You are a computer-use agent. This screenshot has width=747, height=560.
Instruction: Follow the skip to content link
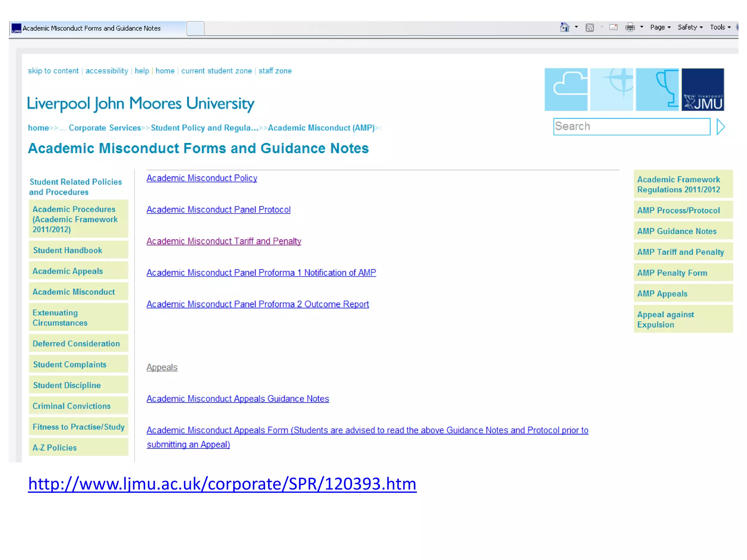(x=53, y=71)
